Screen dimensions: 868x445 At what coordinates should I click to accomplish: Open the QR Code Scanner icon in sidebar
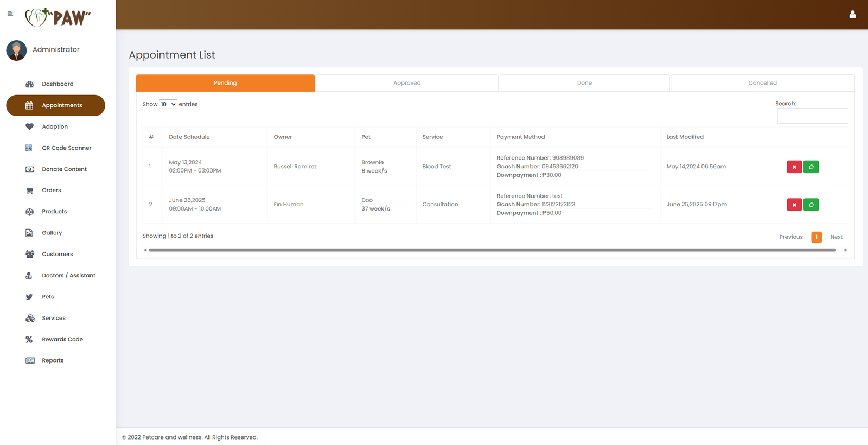click(x=29, y=148)
